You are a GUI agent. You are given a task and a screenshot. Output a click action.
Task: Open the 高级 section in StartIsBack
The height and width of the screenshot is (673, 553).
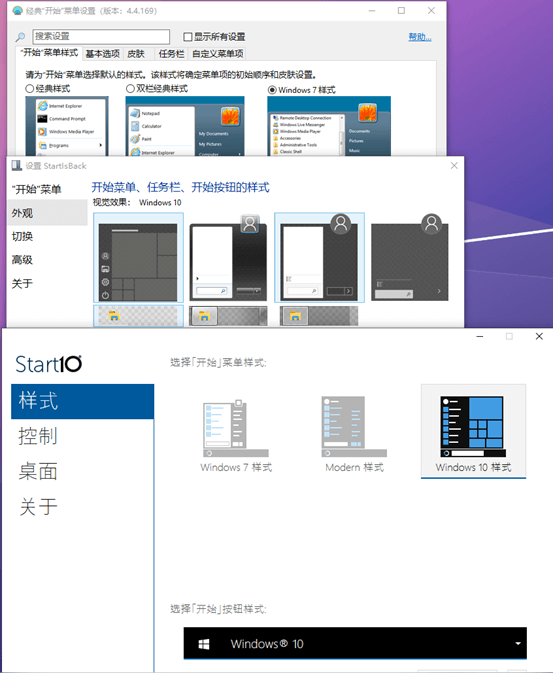tap(47, 260)
